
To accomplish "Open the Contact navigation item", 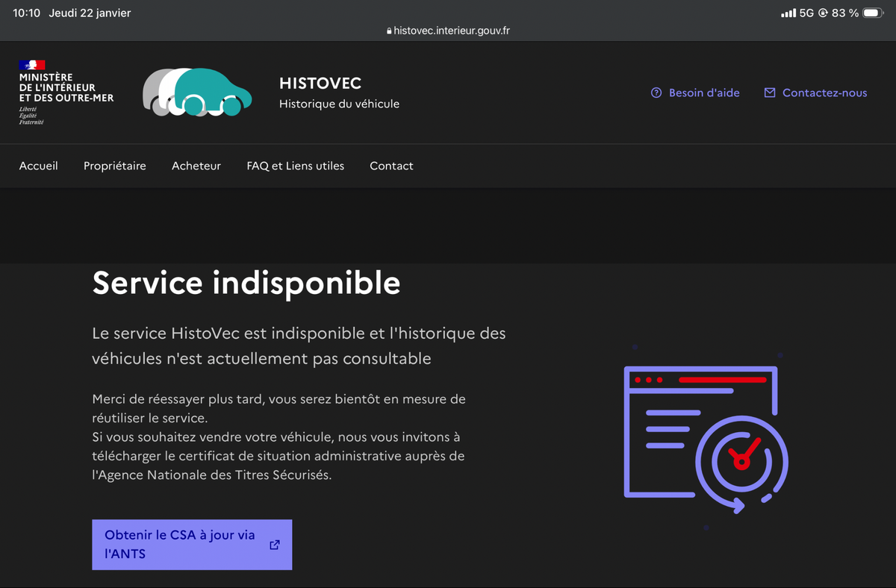I will [391, 166].
